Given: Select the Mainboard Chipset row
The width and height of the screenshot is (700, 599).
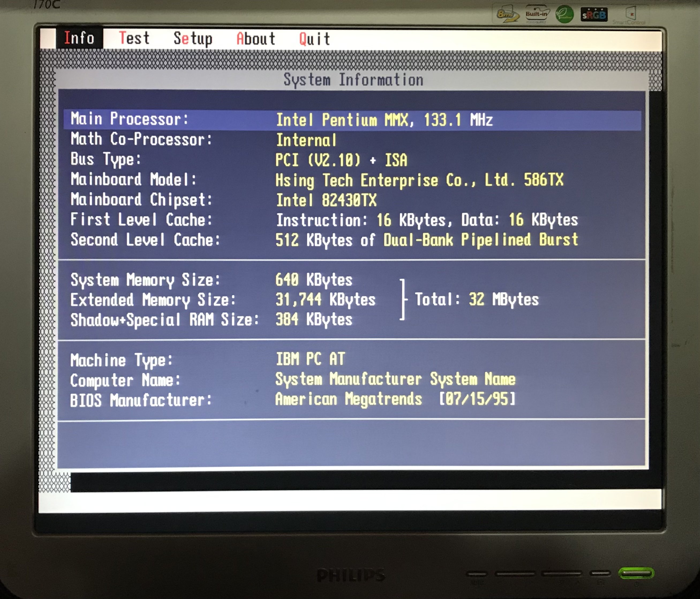Looking at the screenshot, I should pyautogui.click(x=141, y=199).
